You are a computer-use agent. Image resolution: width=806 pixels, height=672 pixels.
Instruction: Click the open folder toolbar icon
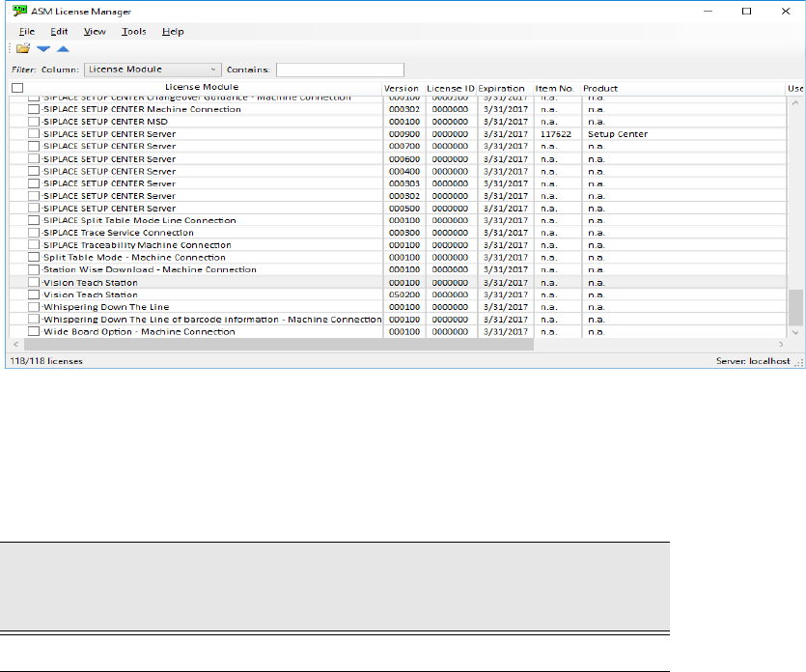click(23, 49)
